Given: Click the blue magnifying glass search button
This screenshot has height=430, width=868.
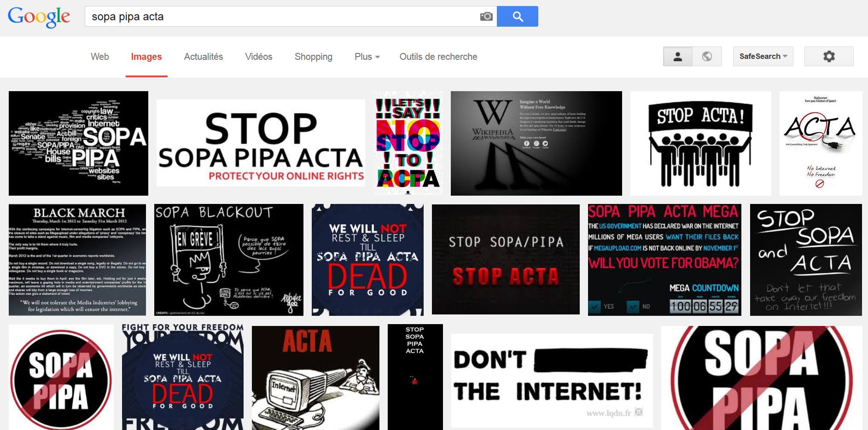Looking at the screenshot, I should pos(517,17).
